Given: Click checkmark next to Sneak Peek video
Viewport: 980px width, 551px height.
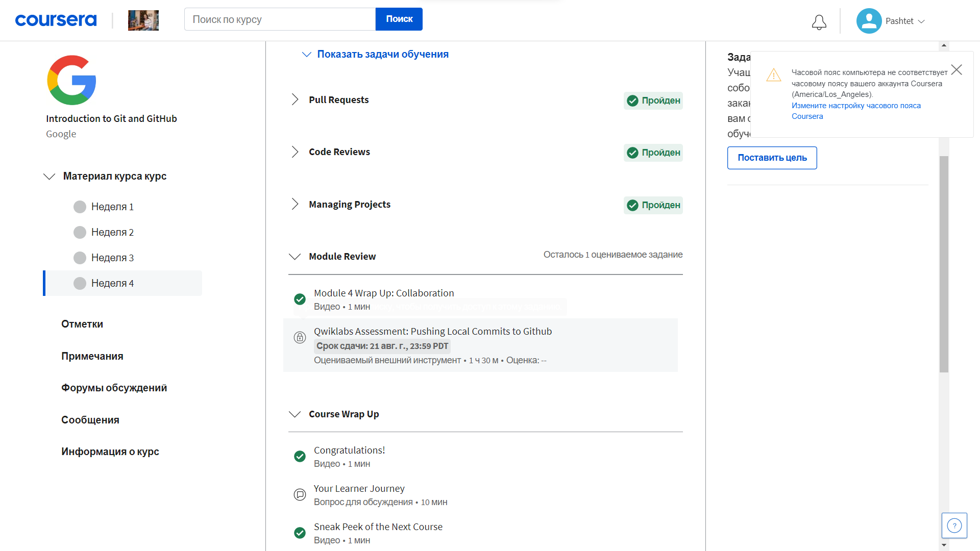Looking at the screenshot, I should (x=300, y=533).
